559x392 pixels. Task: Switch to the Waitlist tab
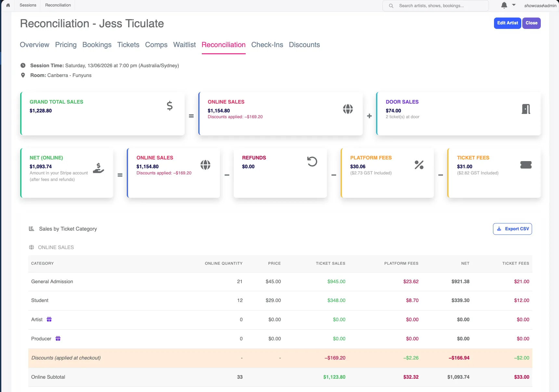pyautogui.click(x=185, y=45)
